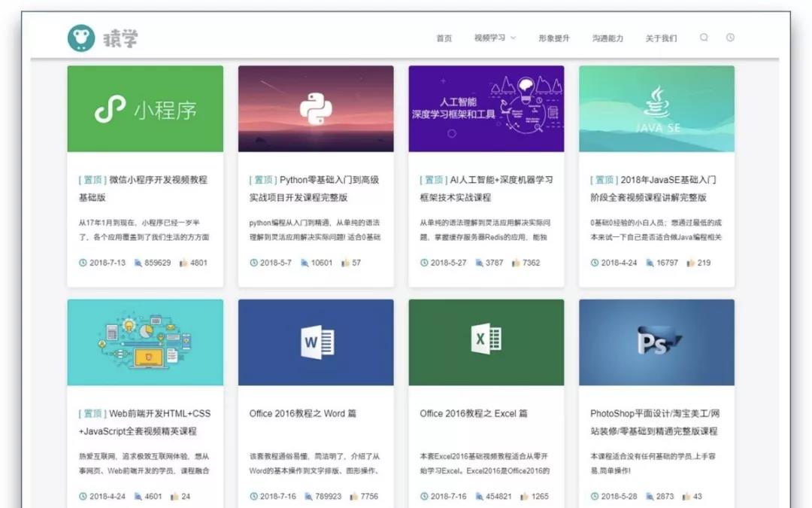The width and height of the screenshot is (812, 508).
Task: Click the monkey logo icon in header
Action: point(81,38)
